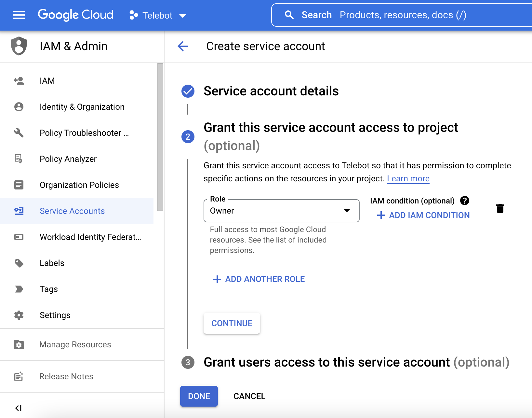Expand the Role dropdown showing Owner
532x418 pixels.
[x=281, y=211]
